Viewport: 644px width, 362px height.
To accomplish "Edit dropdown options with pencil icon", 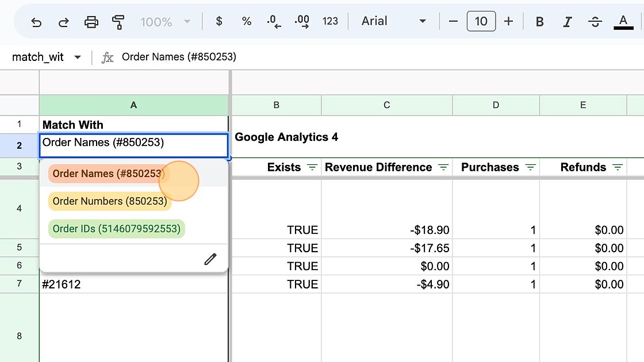I will [210, 259].
